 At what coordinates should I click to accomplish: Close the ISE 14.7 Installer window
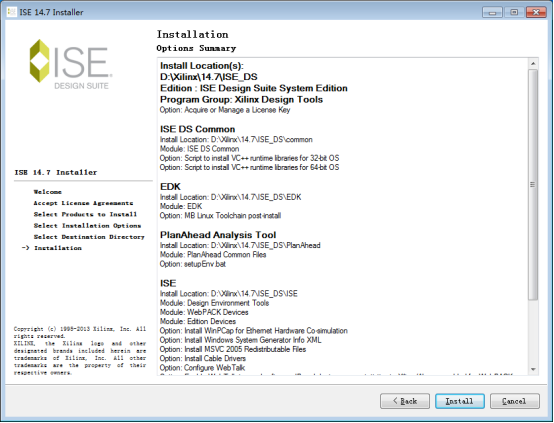coord(536,12)
